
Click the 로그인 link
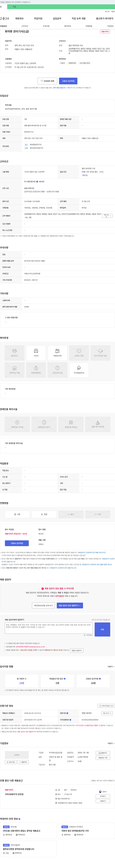pyautogui.click(x=107, y=11)
